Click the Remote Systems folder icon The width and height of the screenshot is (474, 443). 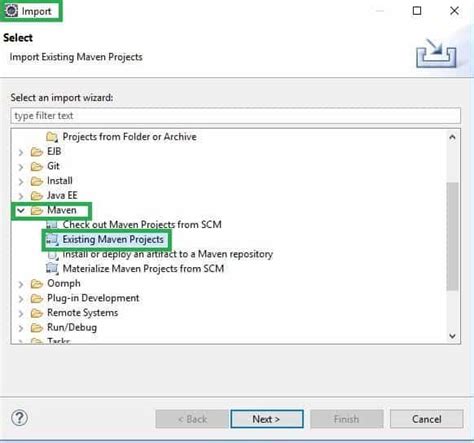[x=37, y=313]
